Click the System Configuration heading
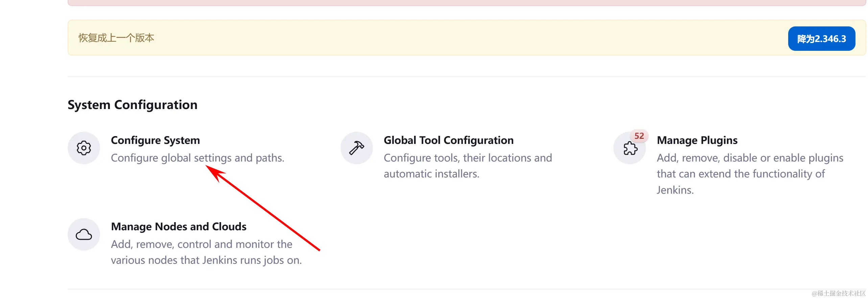The height and width of the screenshot is (299, 868). 133,105
